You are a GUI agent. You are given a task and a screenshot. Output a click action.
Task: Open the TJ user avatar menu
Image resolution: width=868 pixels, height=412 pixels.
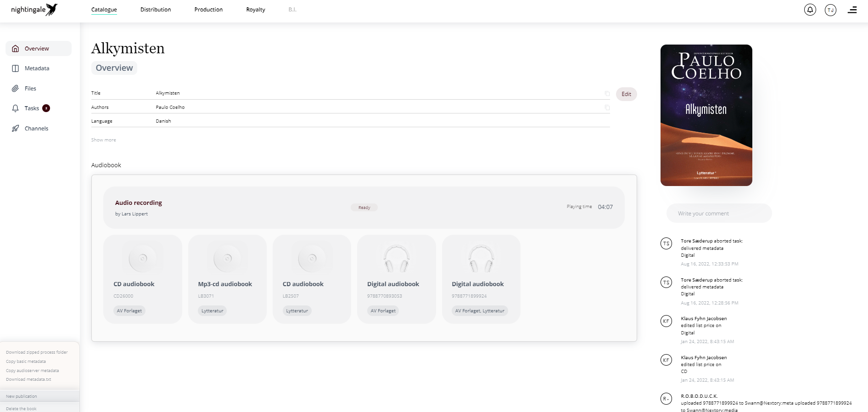pos(830,10)
